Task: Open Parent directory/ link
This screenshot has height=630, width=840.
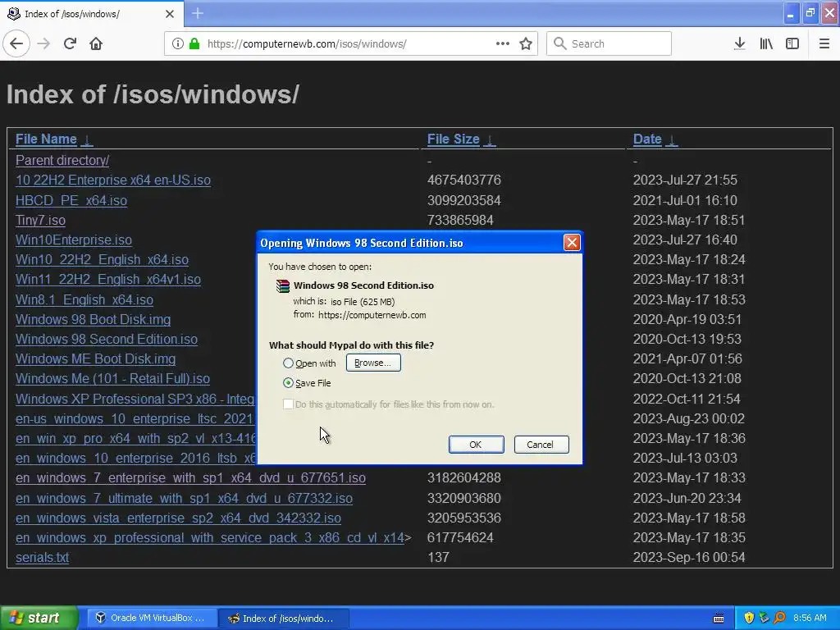Action: tap(62, 160)
